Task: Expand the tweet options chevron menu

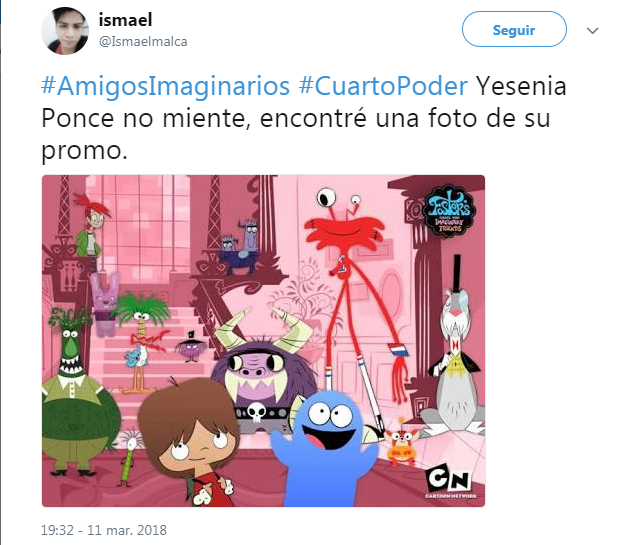Action: (592, 31)
